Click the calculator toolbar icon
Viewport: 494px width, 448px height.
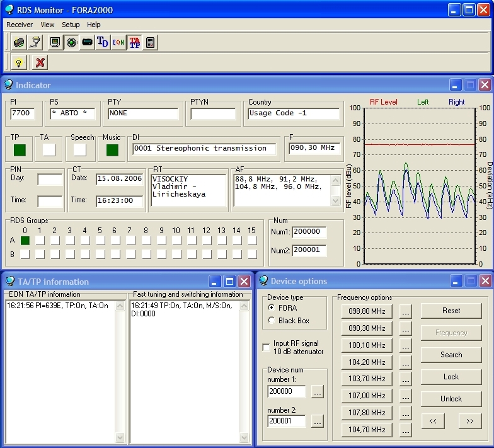tap(150, 42)
